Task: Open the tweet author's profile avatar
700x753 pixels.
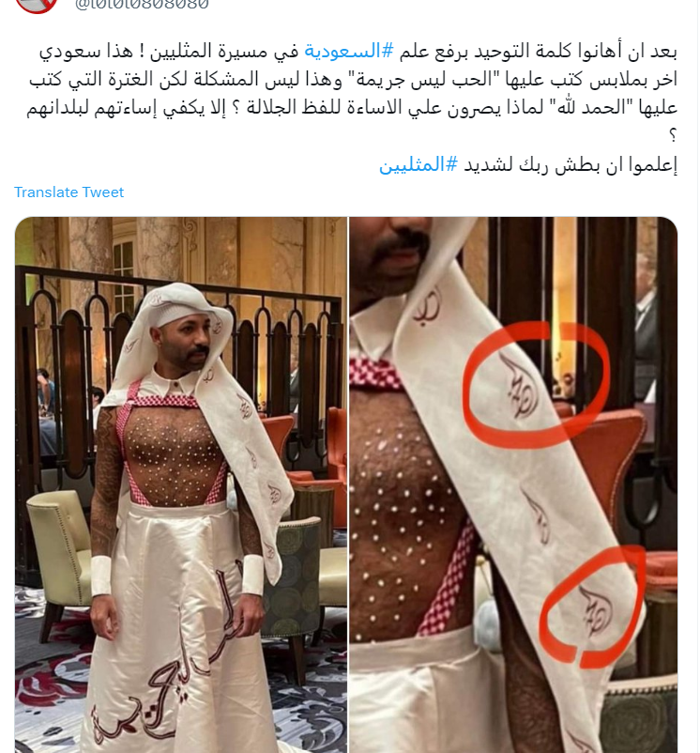Action: [x=36, y=4]
